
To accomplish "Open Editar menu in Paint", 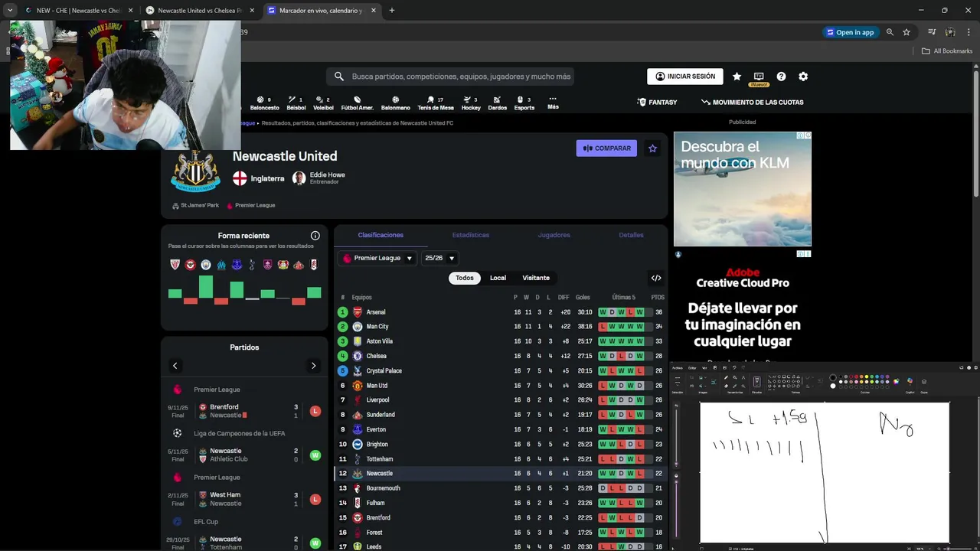I will [692, 367].
